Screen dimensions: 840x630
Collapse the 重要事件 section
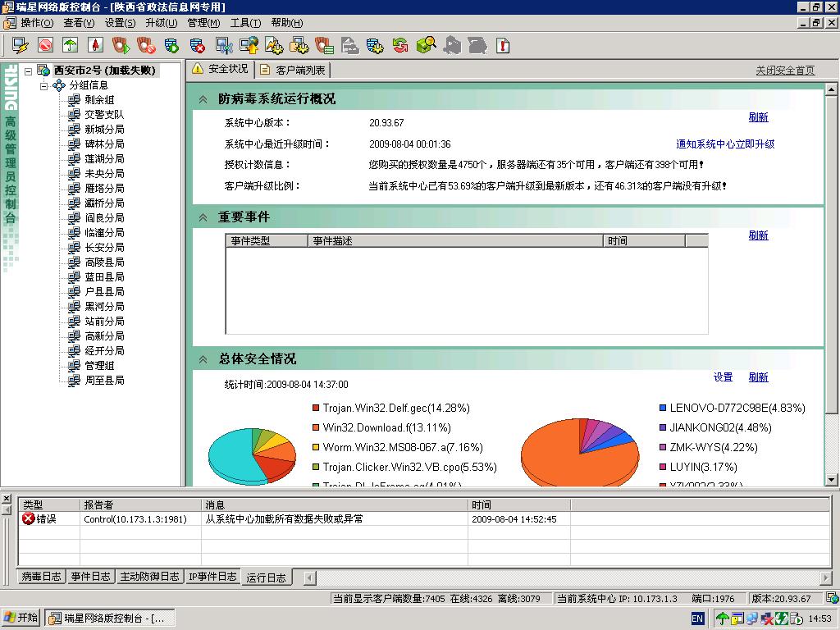click(x=203, y=217)
